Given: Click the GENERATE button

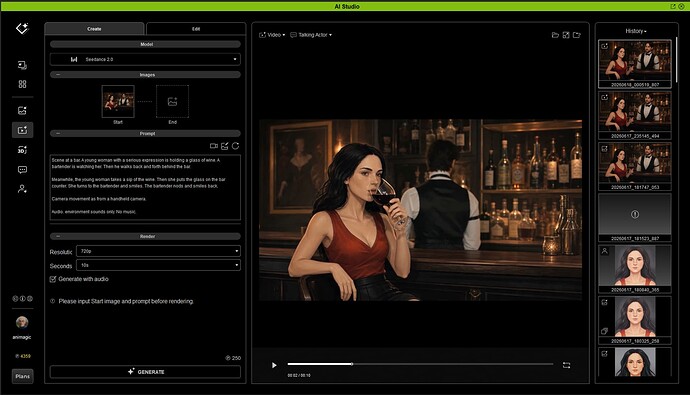Looking at the screenshot, I should pyautogui.click(x=145, y=372).
